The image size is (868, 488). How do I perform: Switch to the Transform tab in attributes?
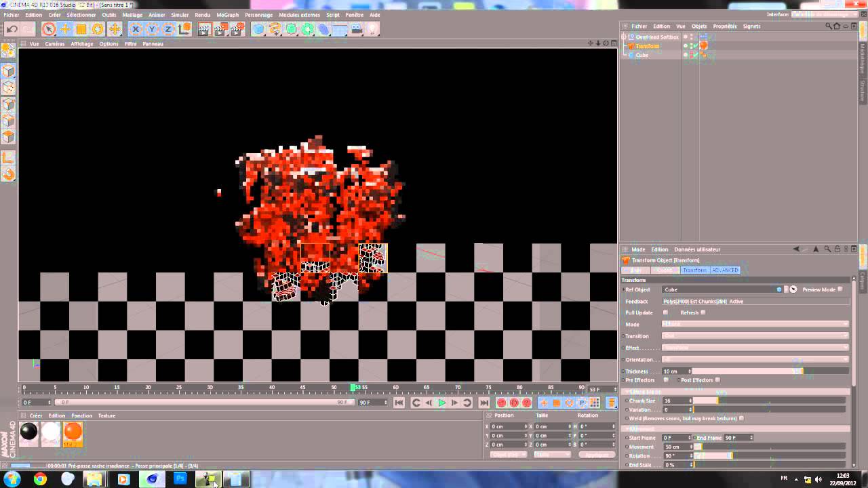click(x=694, y=270)
